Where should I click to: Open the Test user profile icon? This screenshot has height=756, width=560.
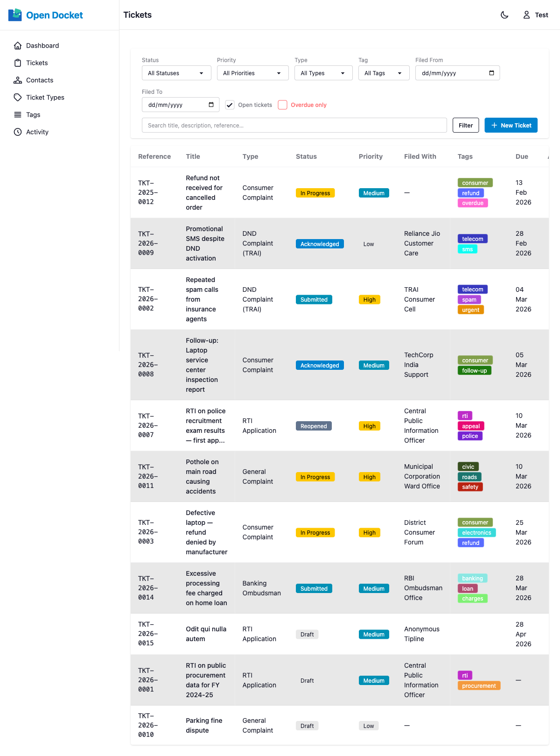pos(526,15)
